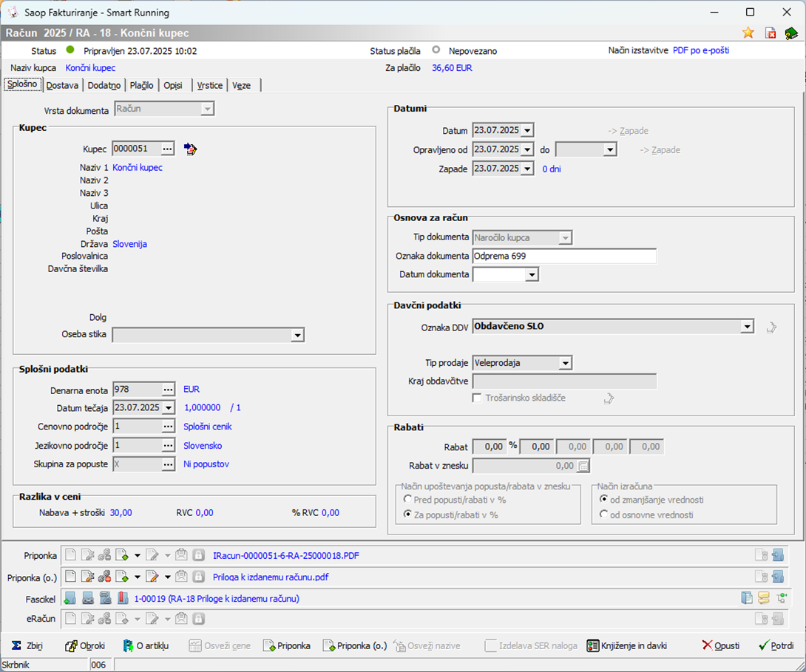The height and width of the screenshot is (672, 806).
Task: Click the new document icon in Priponka row
Action: tap(70, 555)
